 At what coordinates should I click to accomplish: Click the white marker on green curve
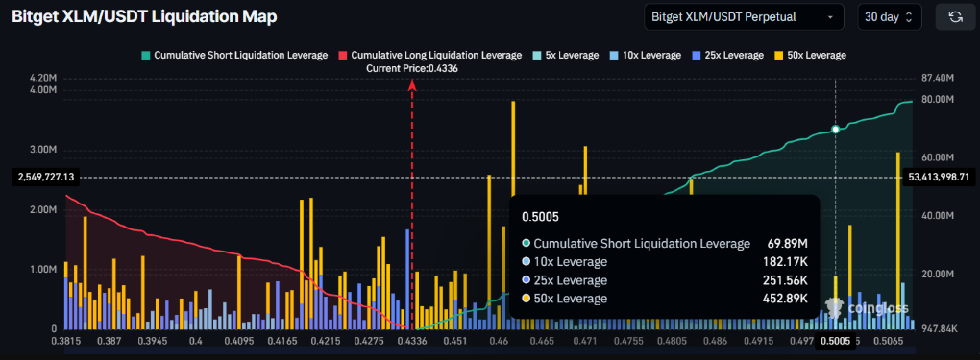point(836,130)
